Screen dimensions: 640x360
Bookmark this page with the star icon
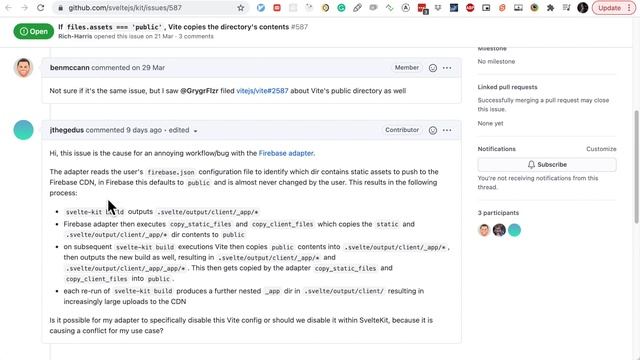coord(240,8)
